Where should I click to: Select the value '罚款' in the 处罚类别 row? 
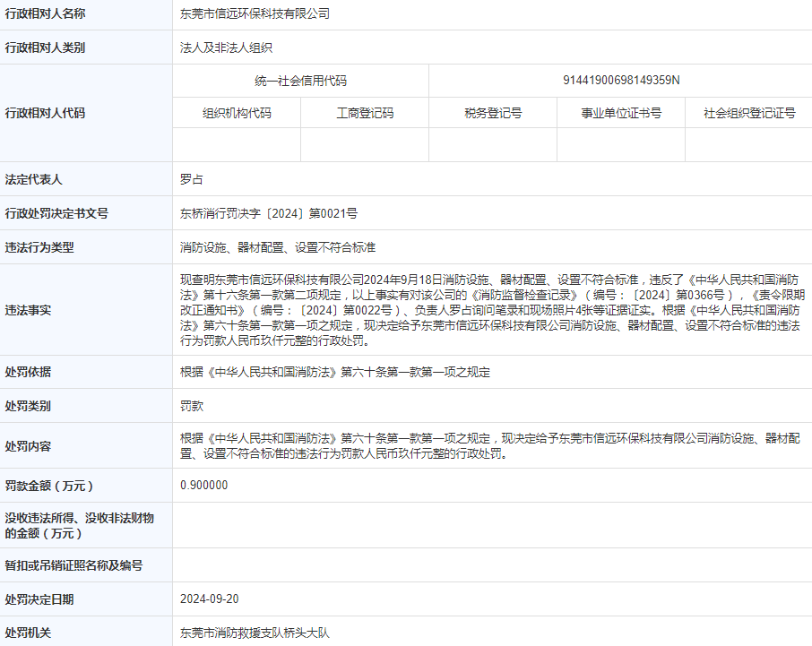click(192, 407)
